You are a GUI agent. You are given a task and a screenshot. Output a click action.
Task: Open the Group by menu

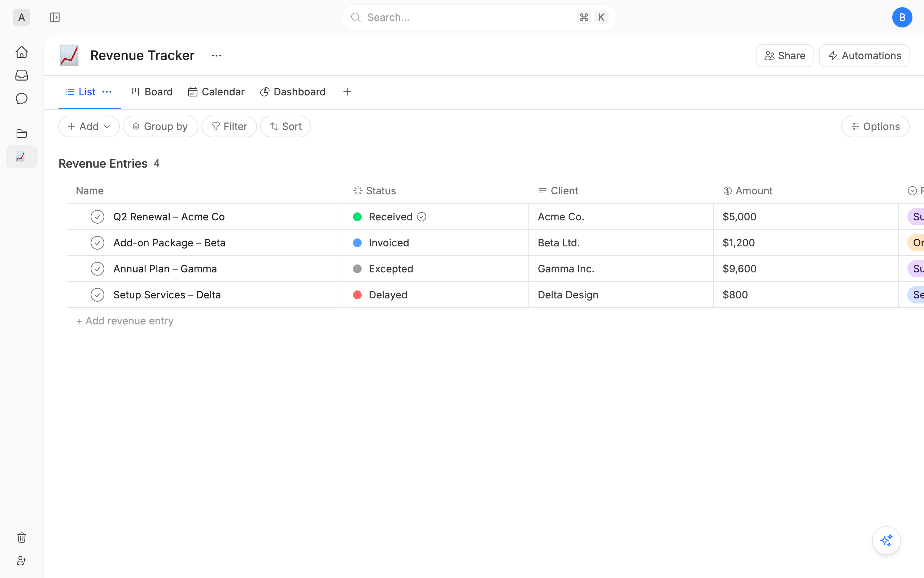[x=160, y=126]
